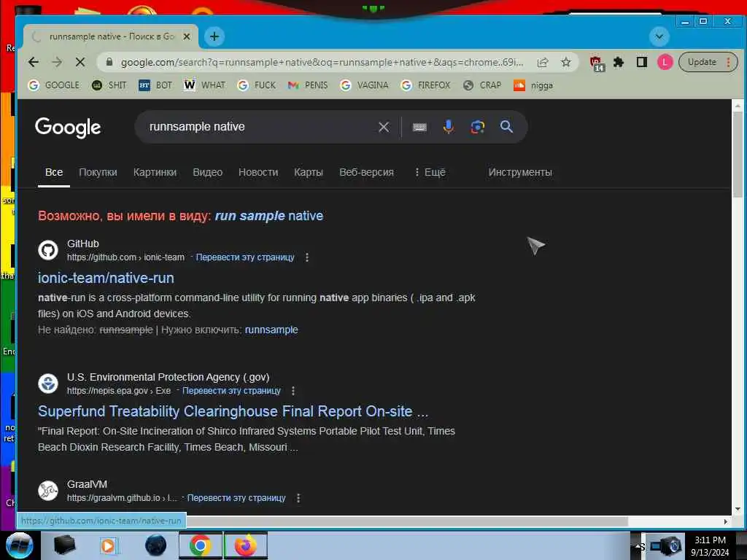Click the scrollbar down arrow
Screen dimensions: 747x560
738,509
